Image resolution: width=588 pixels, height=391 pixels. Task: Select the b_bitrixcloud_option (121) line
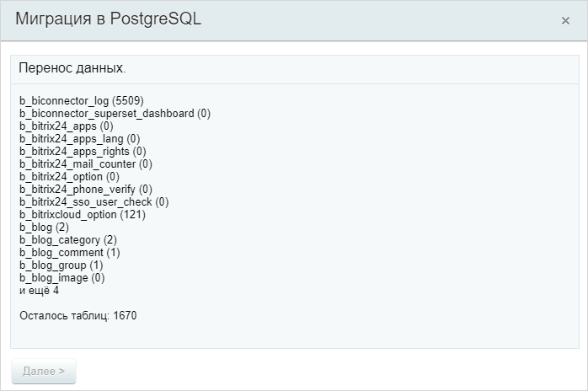[83, 215]
